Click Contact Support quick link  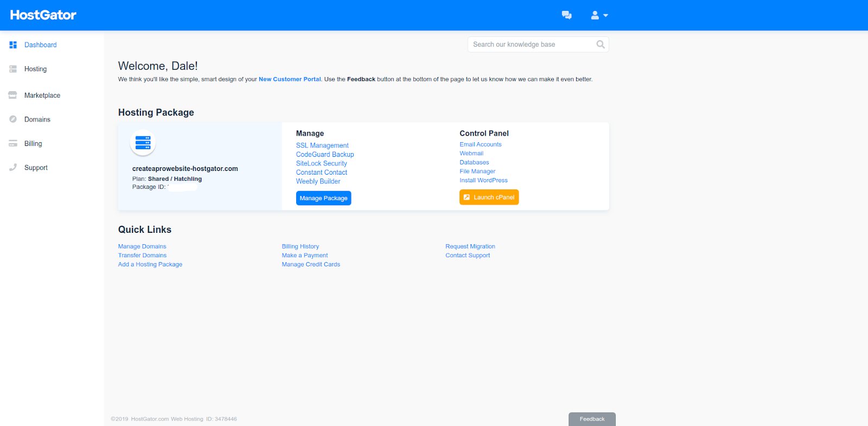click(468, 256)
